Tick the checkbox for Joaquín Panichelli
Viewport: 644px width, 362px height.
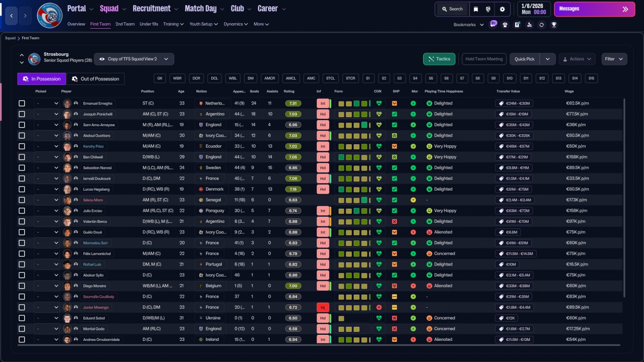click(x=22, y=114)
